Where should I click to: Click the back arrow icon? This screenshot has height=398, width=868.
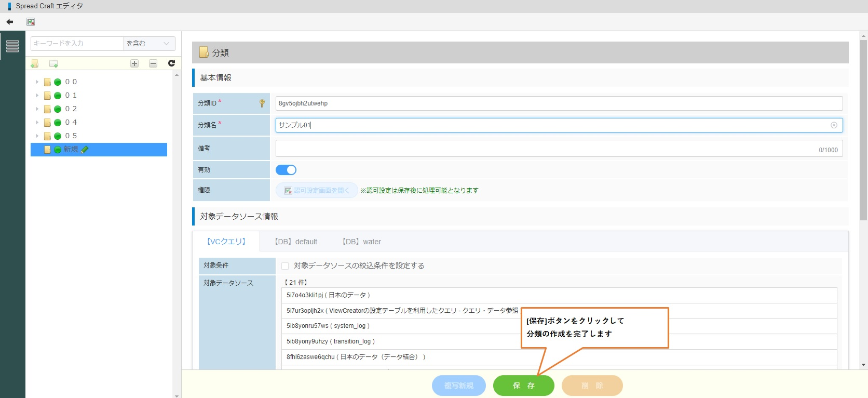click(x=9, y=22)
